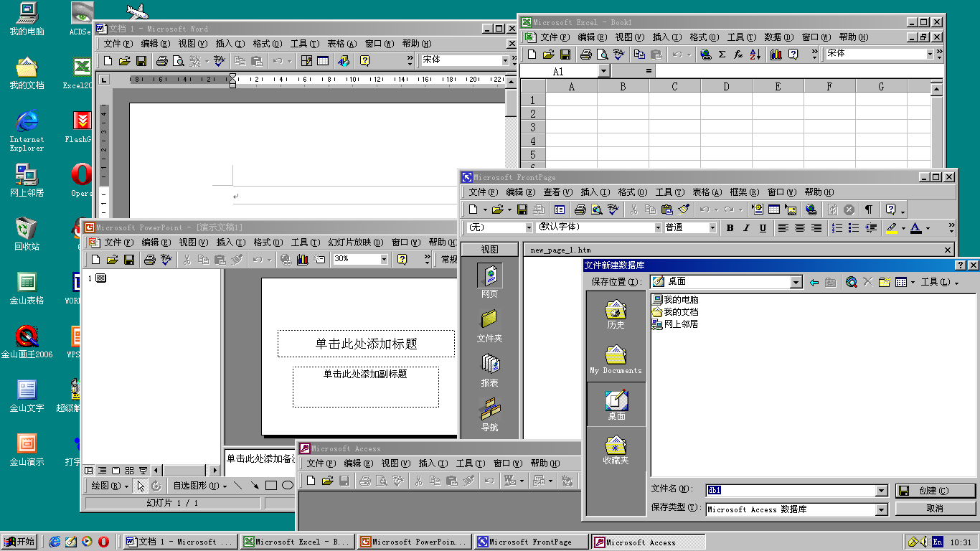
Task: Open the 工具 dropdown in the save dialog
Action: [940, 282]
